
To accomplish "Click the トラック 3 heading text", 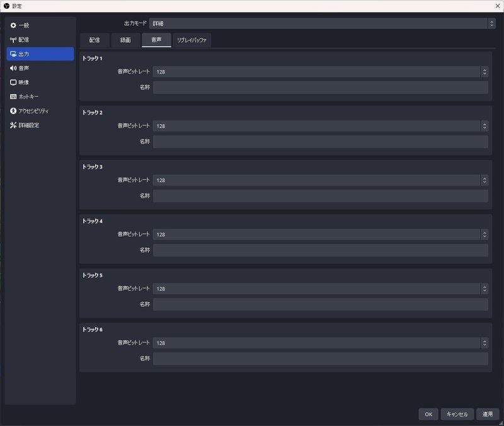I will point(92,167).
